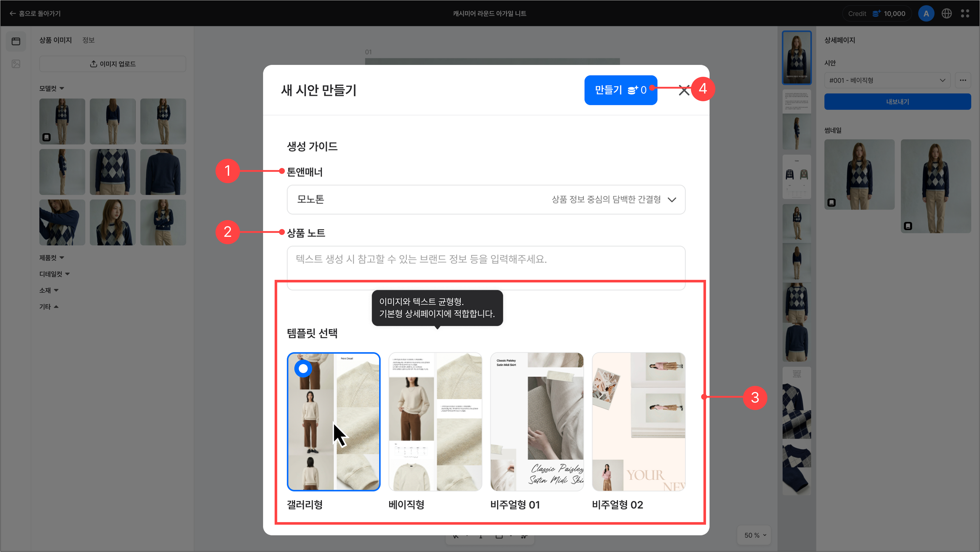Click the 상품 노트 text field

click(486, 268)
